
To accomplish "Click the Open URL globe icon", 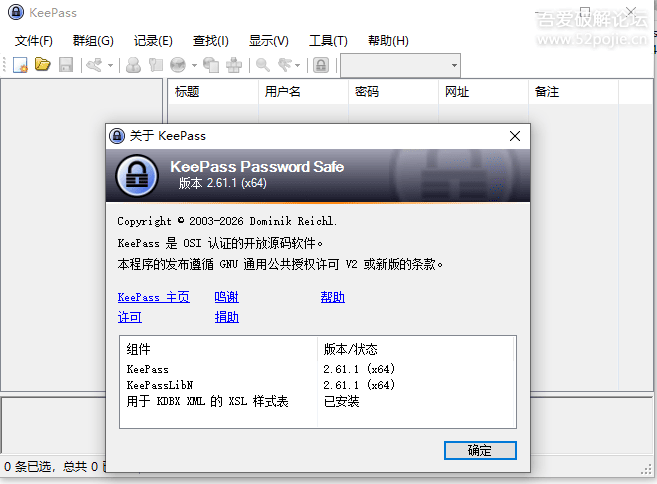I will [178, 65].
